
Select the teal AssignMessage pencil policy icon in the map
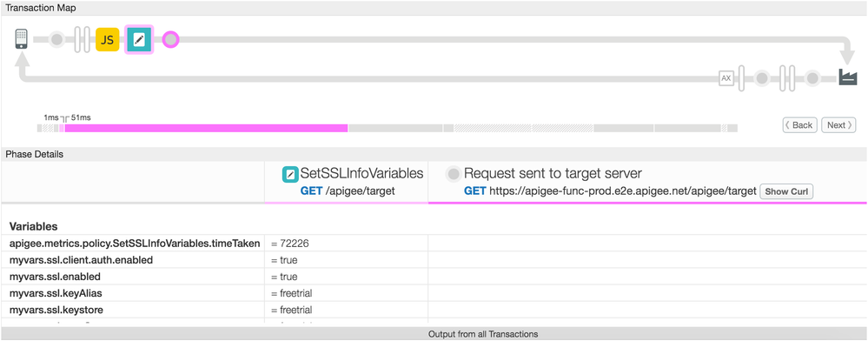coord(139,39)
